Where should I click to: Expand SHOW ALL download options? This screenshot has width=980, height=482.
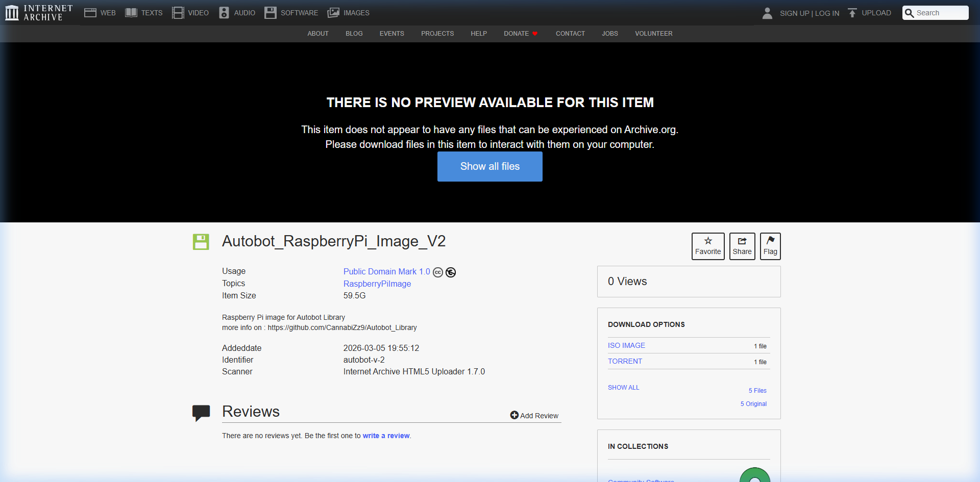click(x=623, y=388)
